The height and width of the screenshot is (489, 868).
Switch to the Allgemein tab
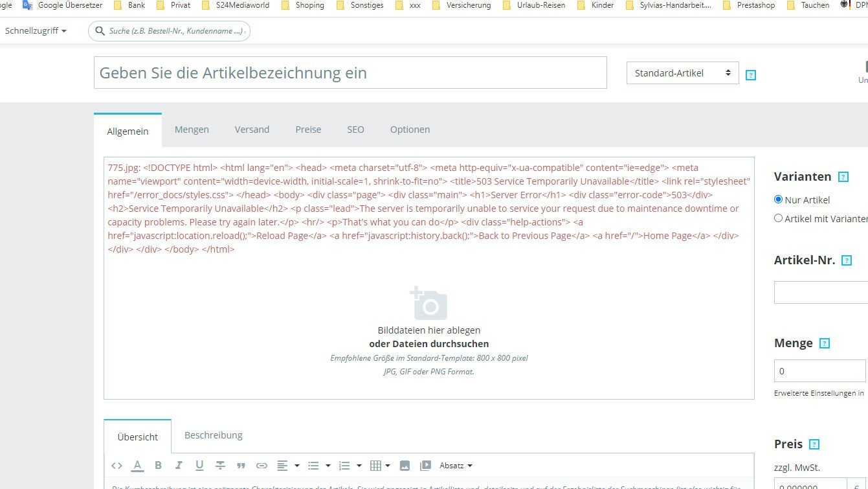point(128,131)
